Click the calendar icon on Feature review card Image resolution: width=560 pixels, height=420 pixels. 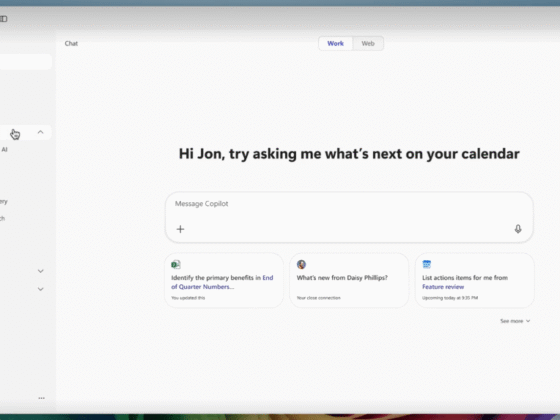(x=426, y=264)
